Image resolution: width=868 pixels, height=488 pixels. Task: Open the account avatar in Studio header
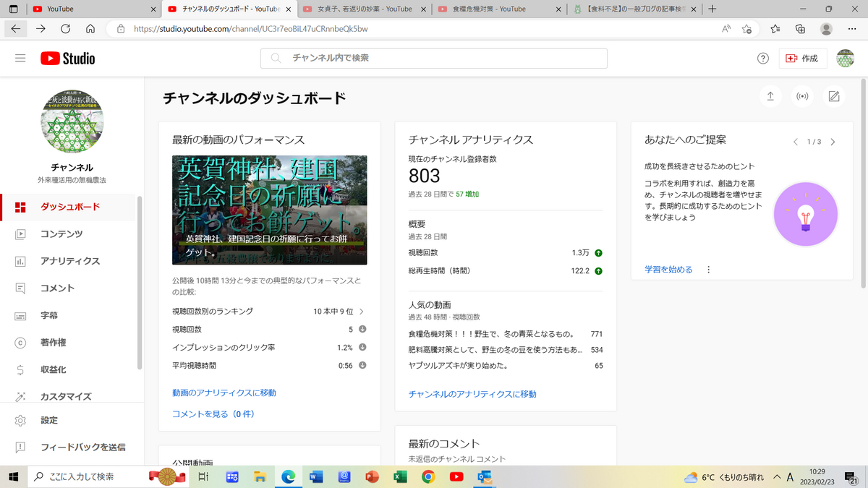click(x=845, y=59)
